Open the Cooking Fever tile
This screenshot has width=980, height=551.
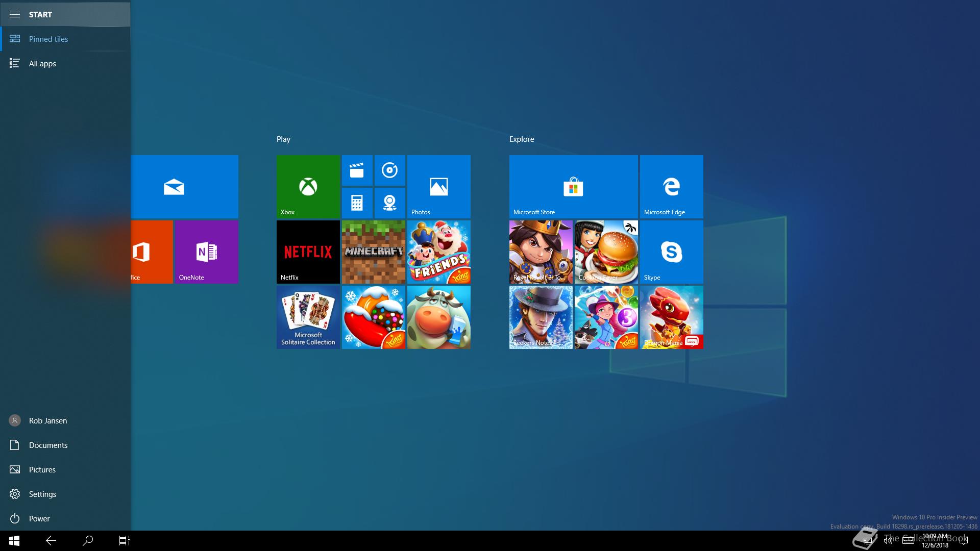tap(606, 252)
